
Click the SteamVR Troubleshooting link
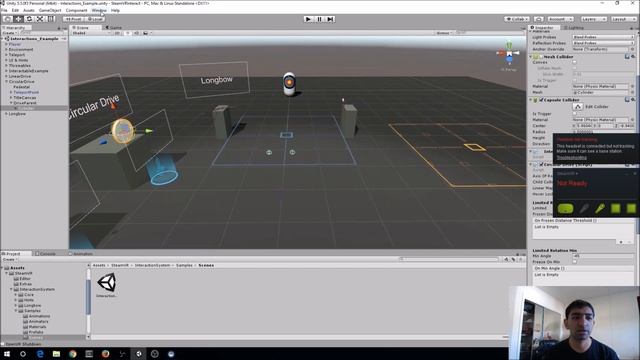click(x=571, y=158)
